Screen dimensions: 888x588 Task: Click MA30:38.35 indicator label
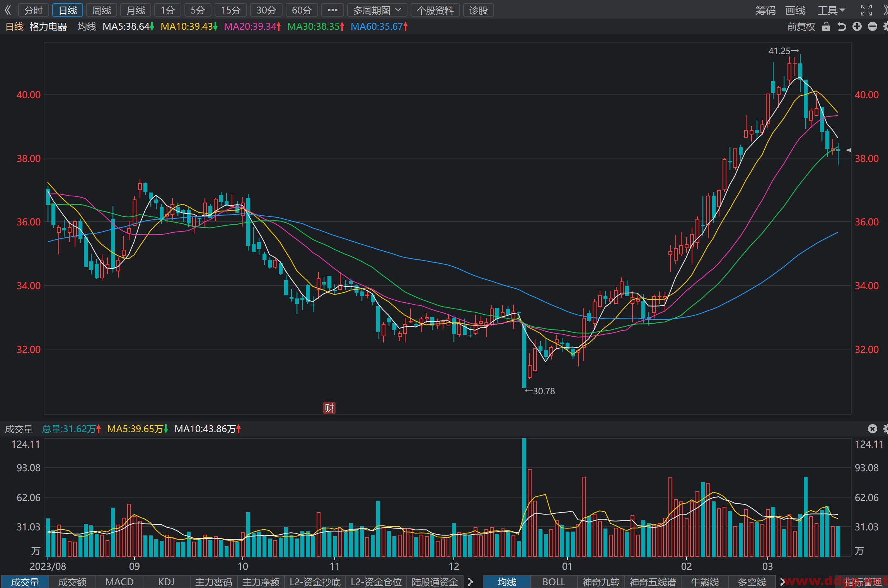(x=316, y=27)
